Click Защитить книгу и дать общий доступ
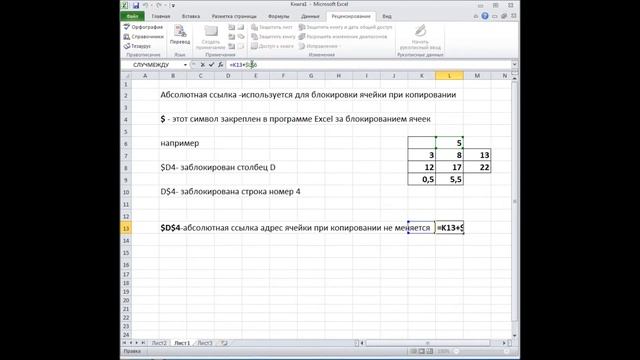This screenshot has width=640, height=360. [345, 27]
